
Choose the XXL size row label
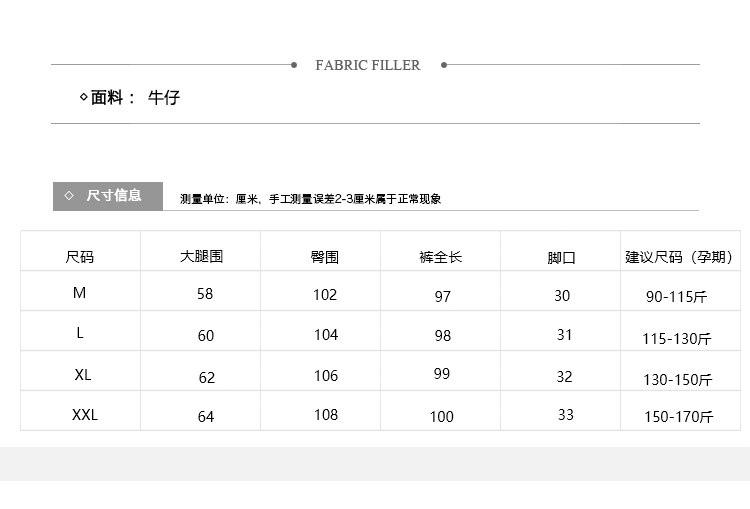[x=85, y=415]
